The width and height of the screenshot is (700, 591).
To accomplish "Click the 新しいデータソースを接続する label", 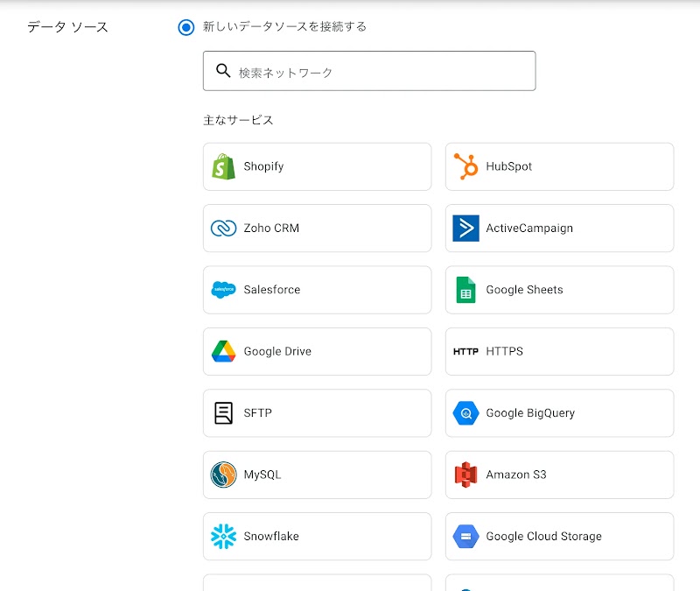I will pos(284,27).
